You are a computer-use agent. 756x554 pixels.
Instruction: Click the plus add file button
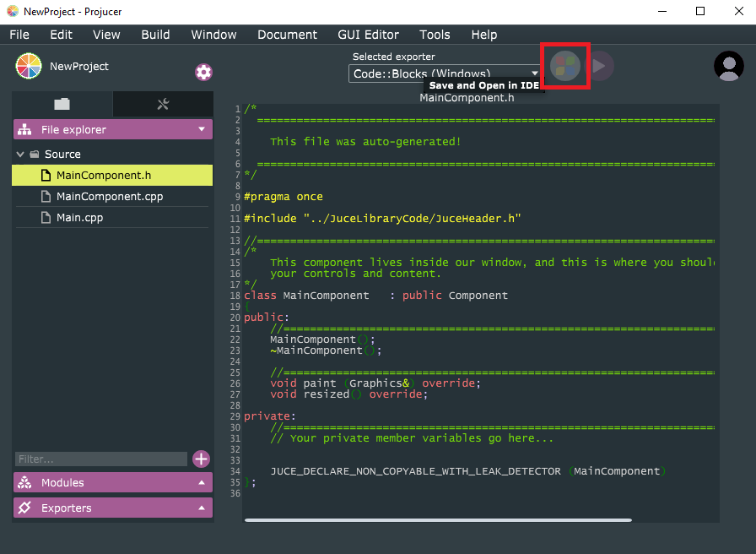pyautogui.click(x=201, y=459)
